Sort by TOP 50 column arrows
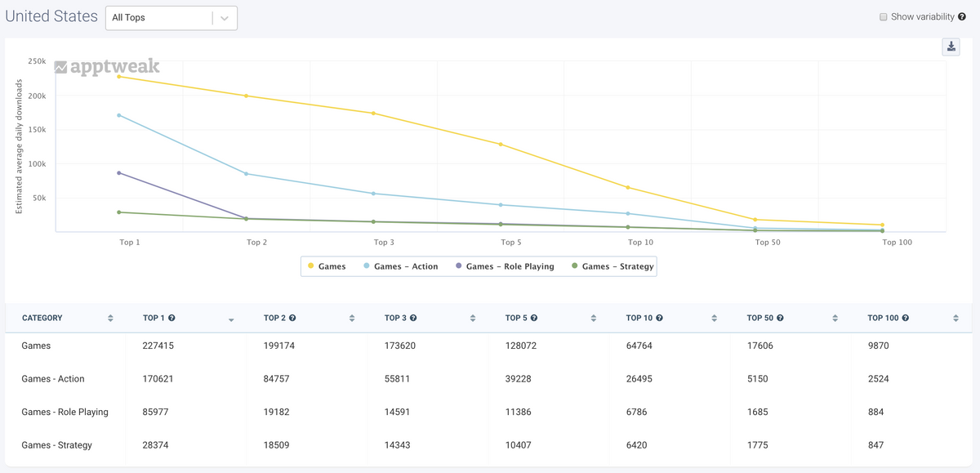This screenshot has width=980, height=473. click(x=835, y=319)
